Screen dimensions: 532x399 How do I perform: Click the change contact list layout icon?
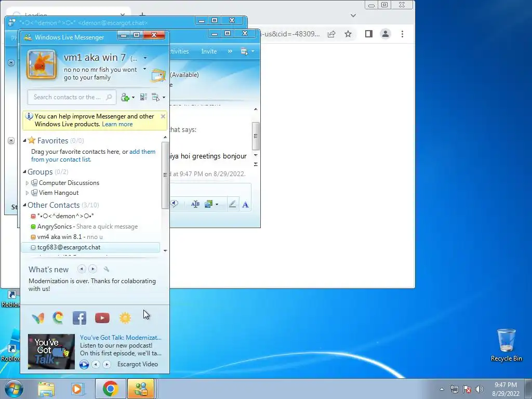[x=143, y=97]
